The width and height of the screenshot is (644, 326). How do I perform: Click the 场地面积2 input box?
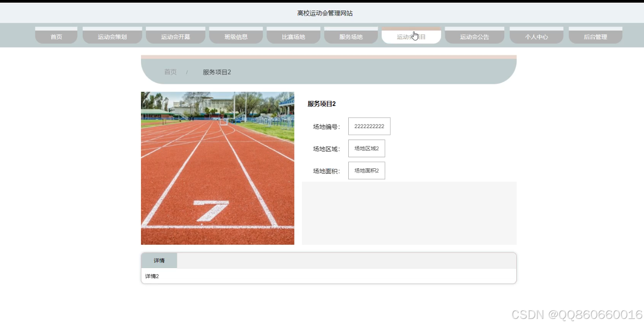tap(366, 171)
